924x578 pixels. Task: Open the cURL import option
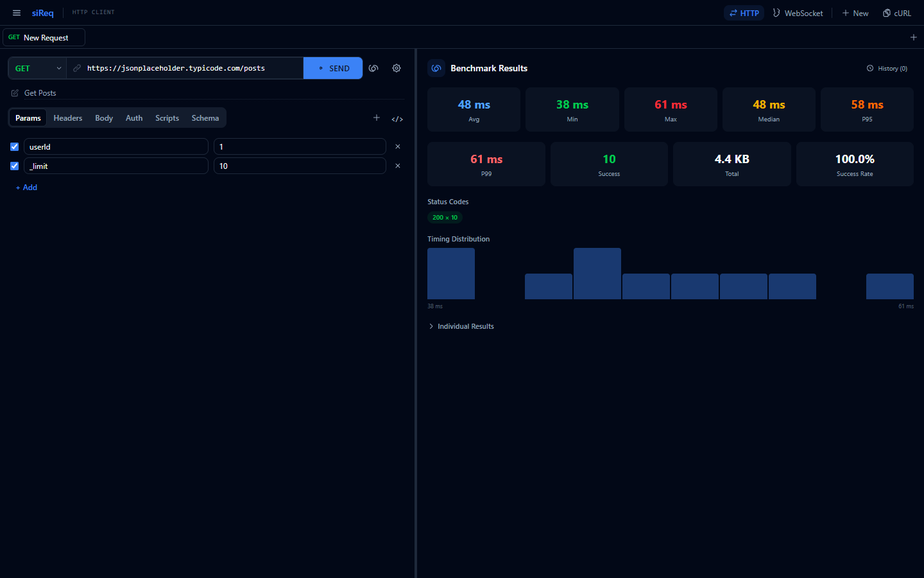[897, 13]
